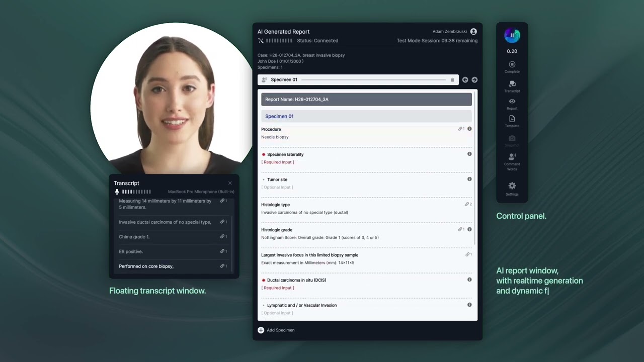This screenshot has height=362, width=644.
Task: Click the John Doe patient line
Action: pos(280,61)
